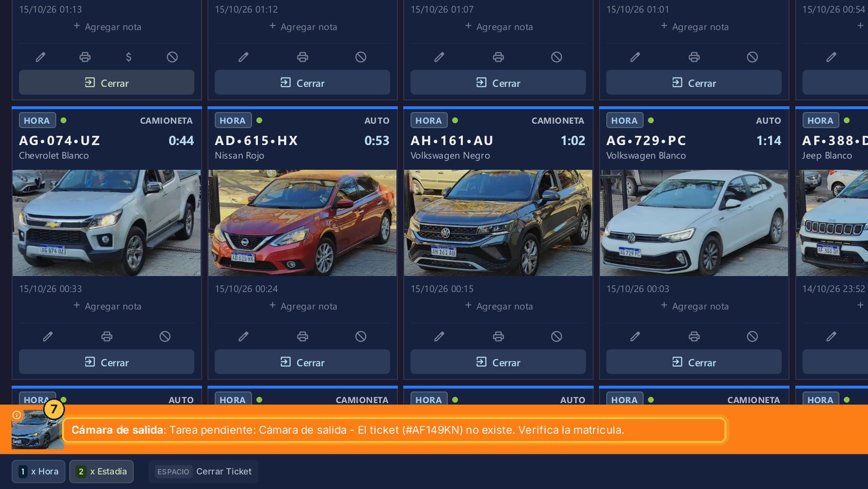
Task: Print the AH·161·AU ticket
Action: [x=499, y=336]
